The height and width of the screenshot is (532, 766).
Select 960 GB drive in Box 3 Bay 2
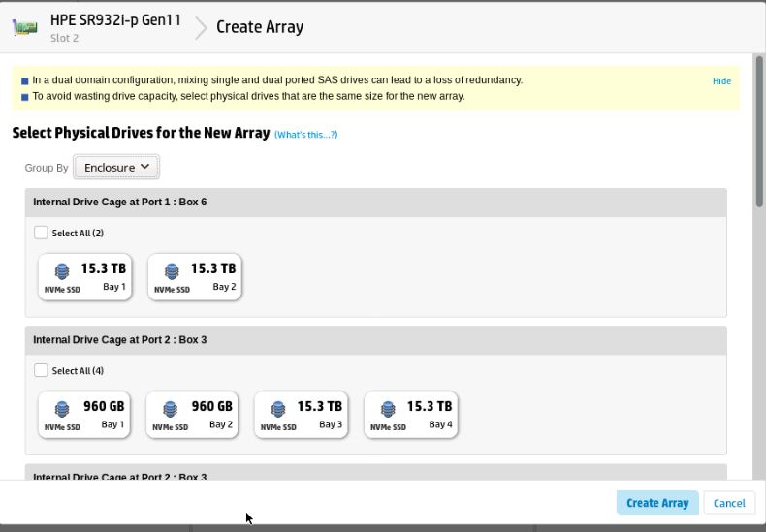point(192,415)
